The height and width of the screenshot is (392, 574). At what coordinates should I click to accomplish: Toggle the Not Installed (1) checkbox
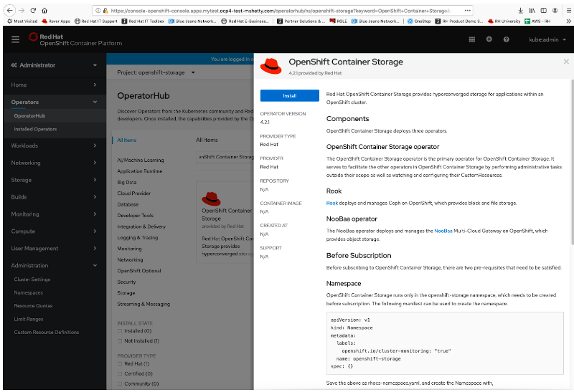pos(120,341)
